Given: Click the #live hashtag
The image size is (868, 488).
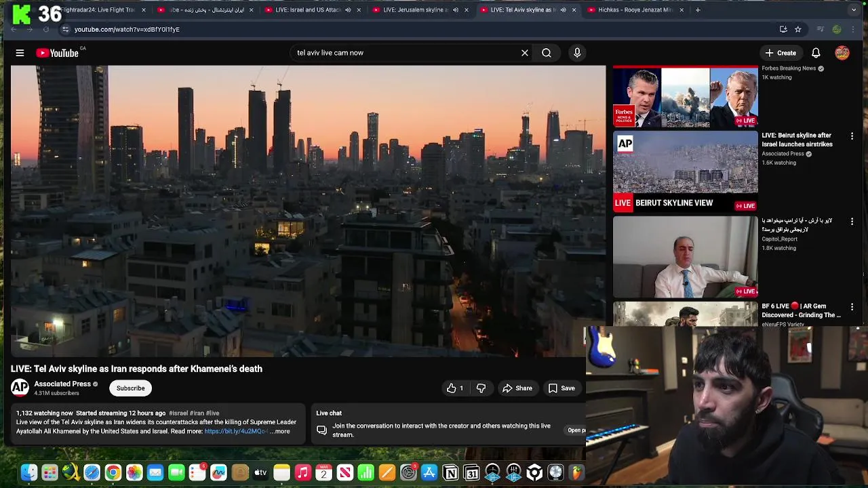Looking at the screenshot, I should (x=212, y=413).
